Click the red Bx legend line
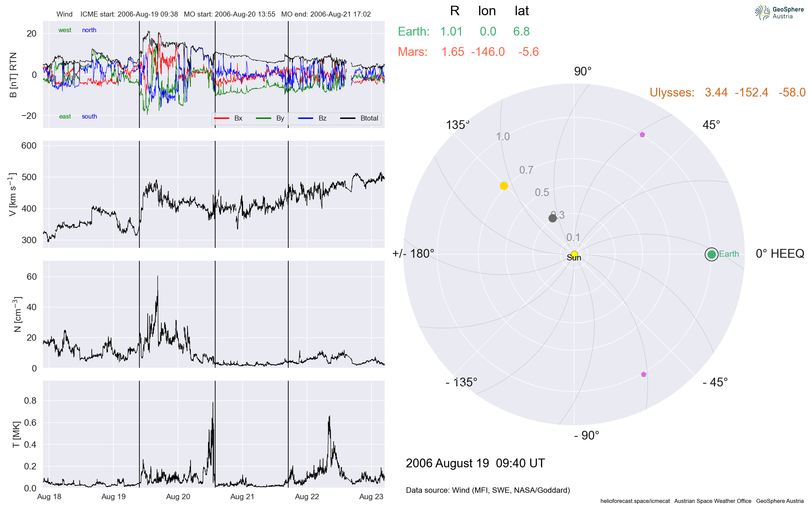 tap(222, 118)
